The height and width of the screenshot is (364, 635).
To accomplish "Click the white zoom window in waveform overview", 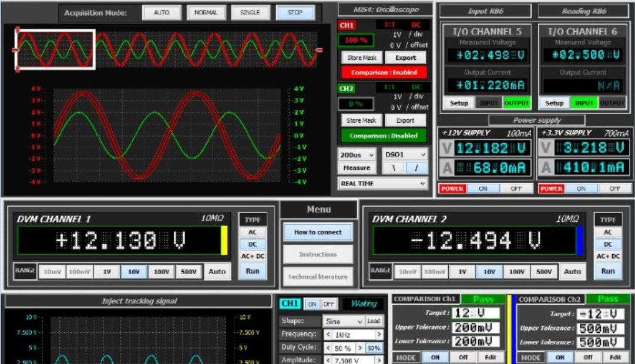I will (x=55, y=49).
